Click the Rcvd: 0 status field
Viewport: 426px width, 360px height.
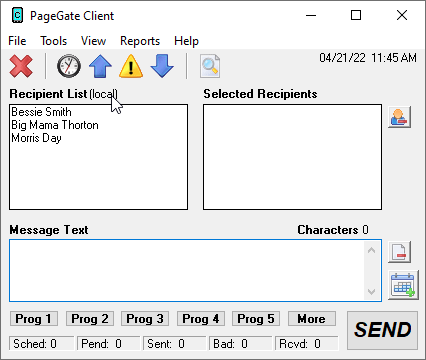point(307,344)
